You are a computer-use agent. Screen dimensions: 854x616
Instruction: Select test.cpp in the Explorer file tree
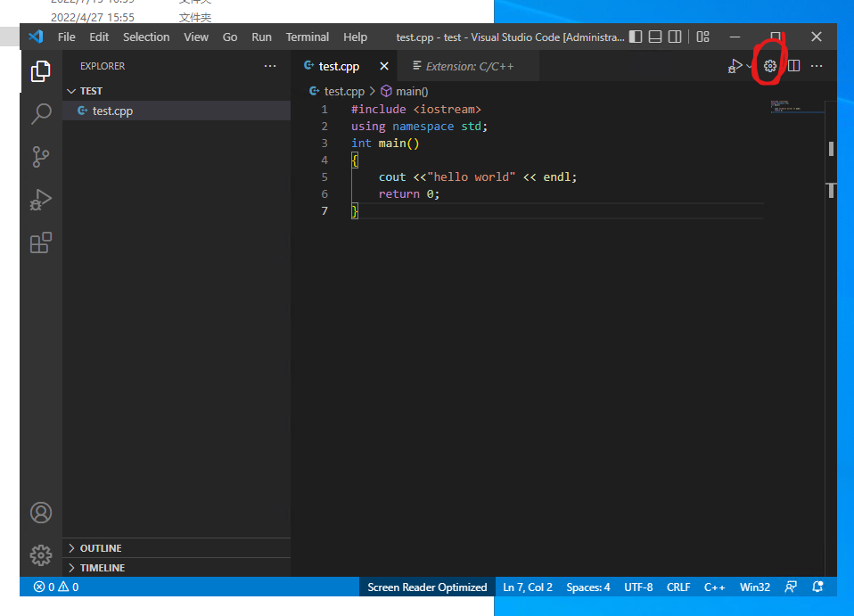pyautogui.click(x=112, y=111)
